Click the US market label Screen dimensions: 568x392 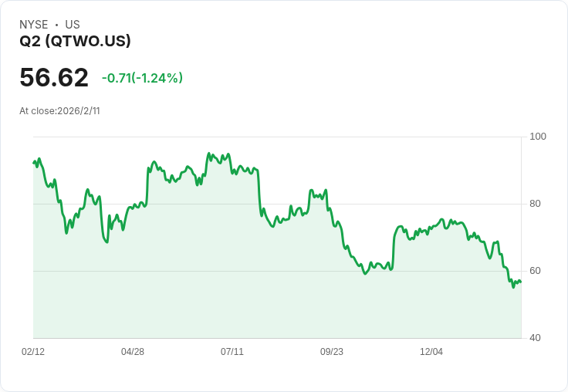(x=73, y=25)
